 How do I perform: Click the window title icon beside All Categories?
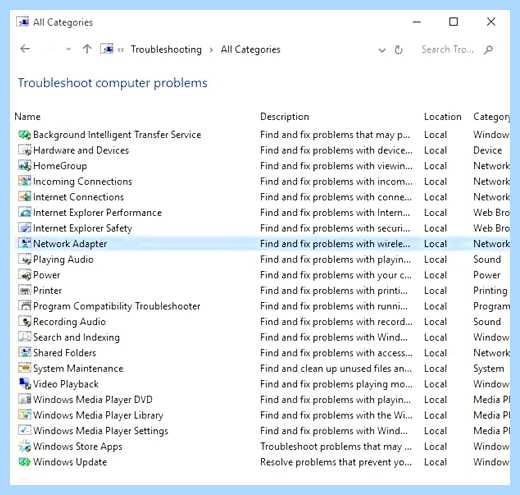[23, 22]
